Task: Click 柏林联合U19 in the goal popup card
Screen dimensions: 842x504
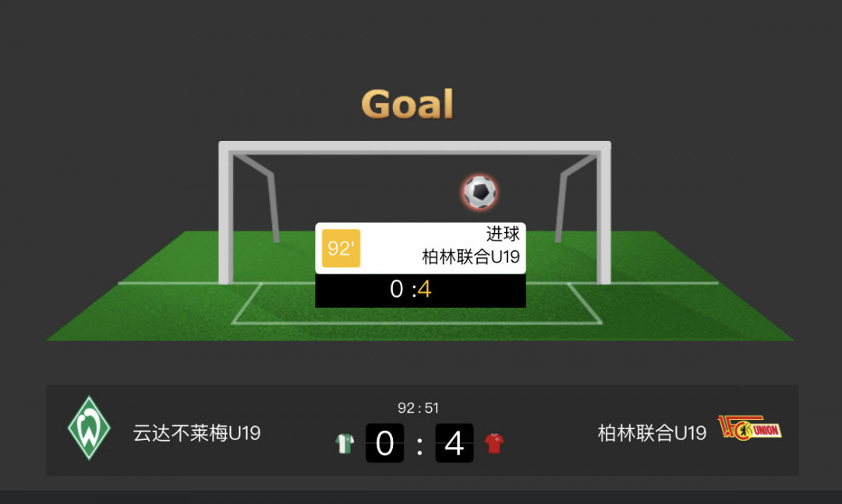Action: pos(471,256)
